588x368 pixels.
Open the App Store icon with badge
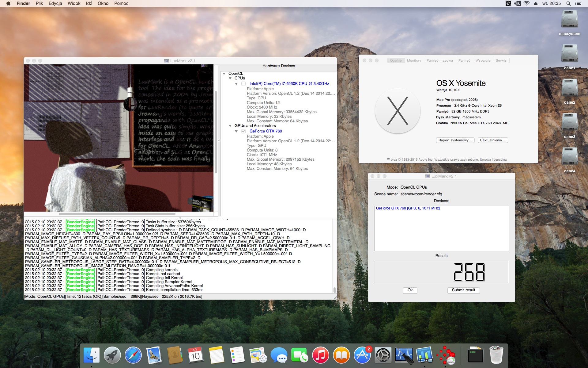[x=362, y=355]
